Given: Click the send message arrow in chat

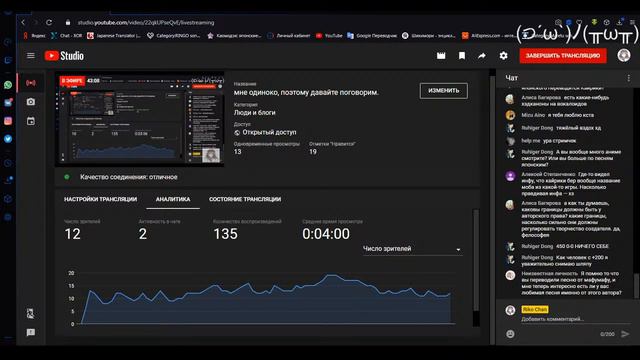Looking at the screenshot, I should [625, 334].
